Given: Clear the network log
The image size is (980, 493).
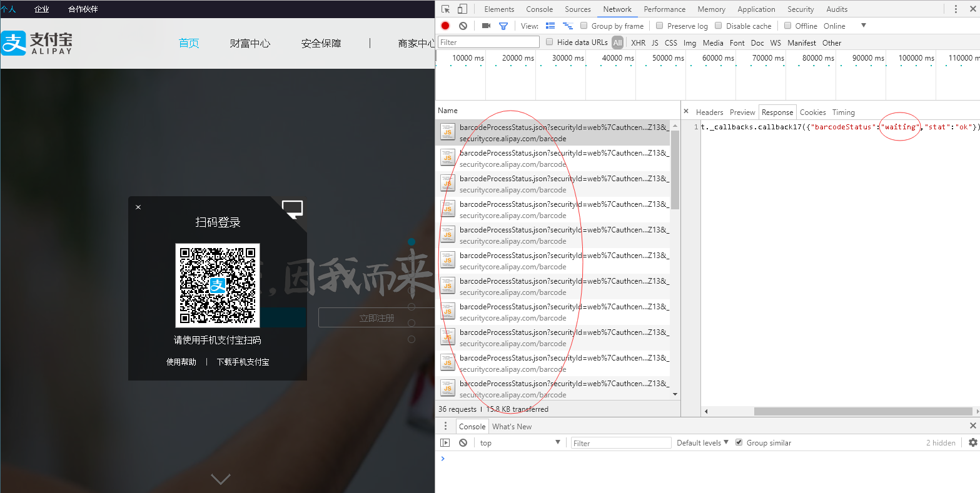Looking at the screenshot, I should coord(463,26).
